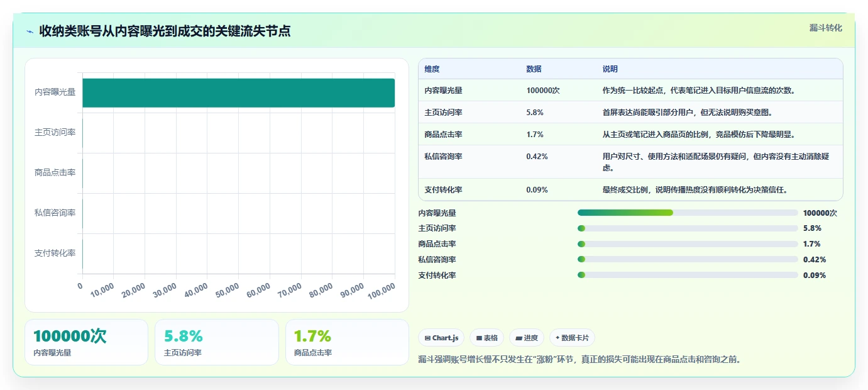Click the 5.8% cell in the table
The width and height of the screenshot is (868, 390).
coord(535,113)
